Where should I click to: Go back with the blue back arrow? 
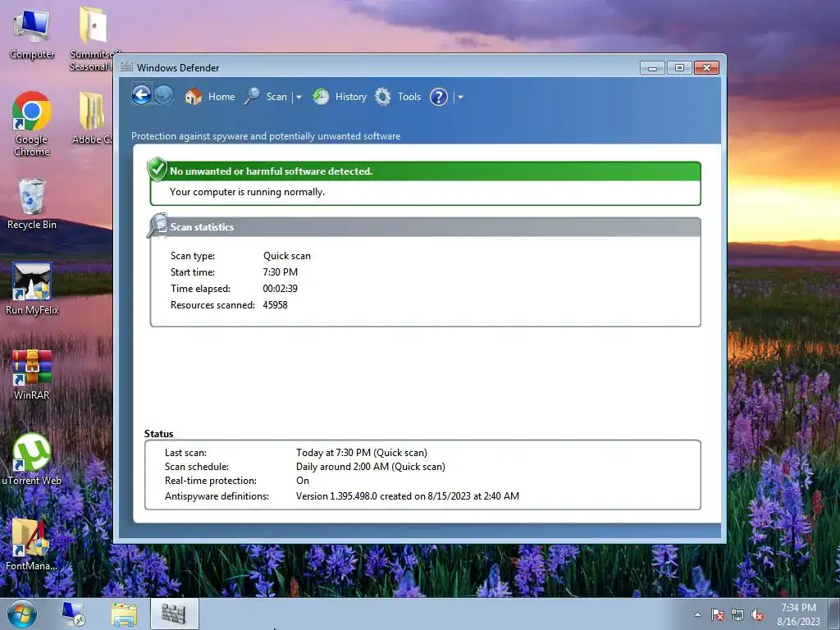pyautogui.click(x=141, y=96)
